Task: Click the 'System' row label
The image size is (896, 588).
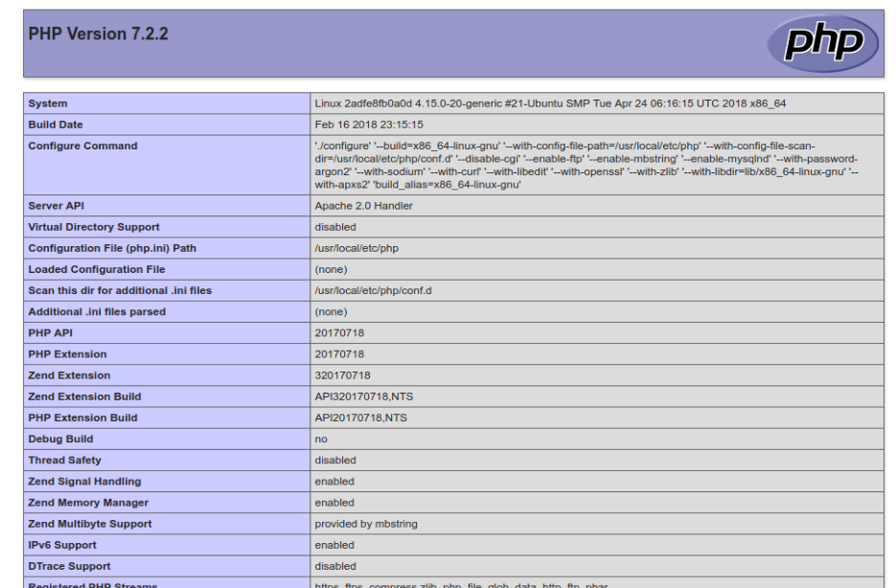Action: pyautogui.click(x=48, y=103)
